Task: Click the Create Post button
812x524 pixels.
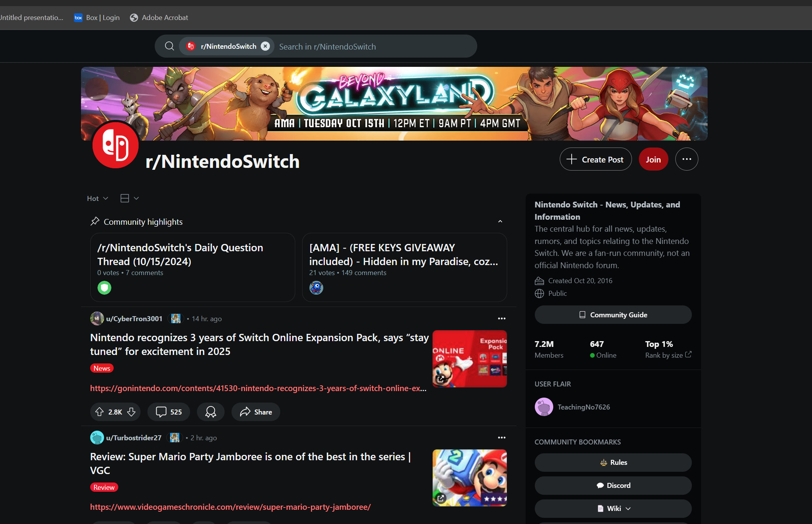Action: click(x=595, y=159)
